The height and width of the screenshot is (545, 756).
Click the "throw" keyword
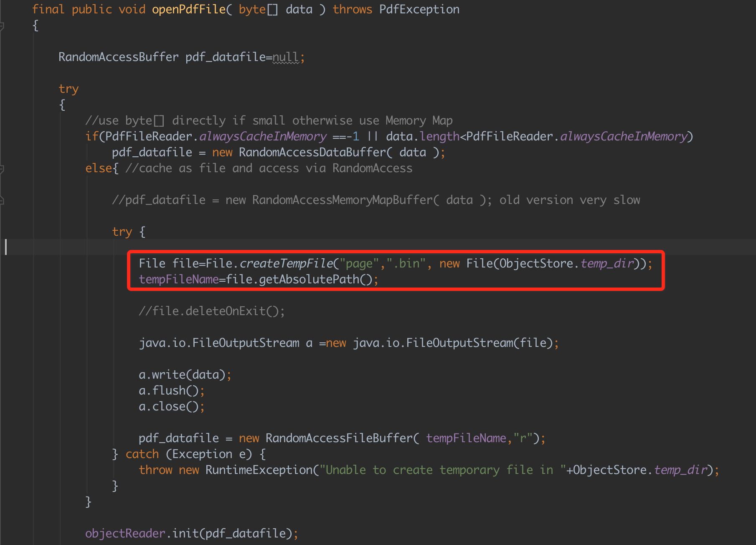tap(155, 470)
